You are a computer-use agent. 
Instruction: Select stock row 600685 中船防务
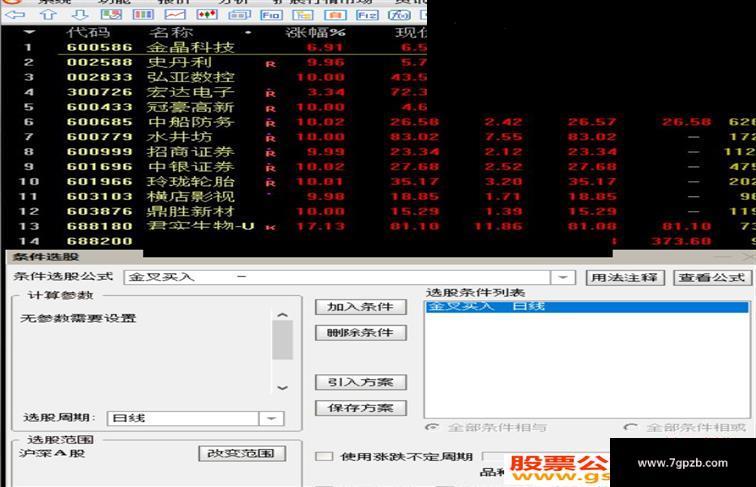click(x=378, y=122)
